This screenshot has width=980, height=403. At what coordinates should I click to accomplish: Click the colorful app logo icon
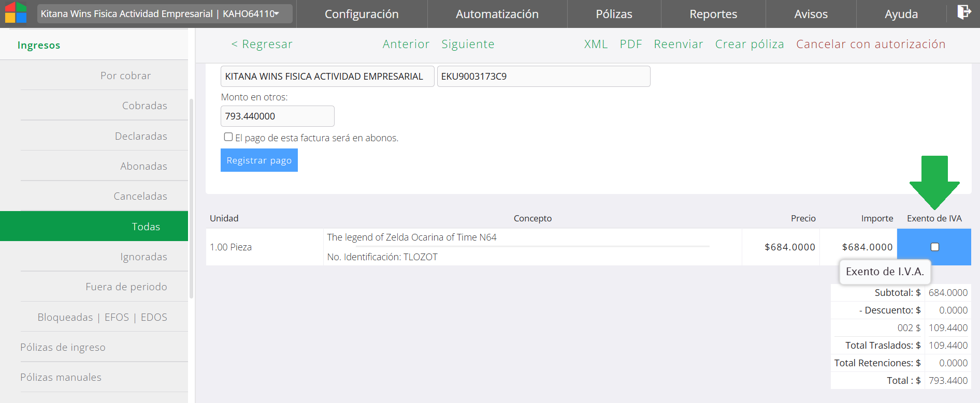click(16, 13)
